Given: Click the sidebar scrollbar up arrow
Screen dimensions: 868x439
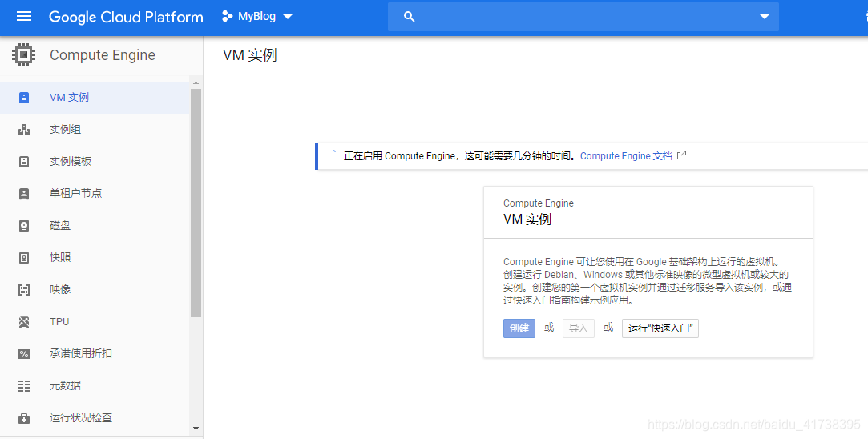Looking at the screenshot, I should [196, 83].
